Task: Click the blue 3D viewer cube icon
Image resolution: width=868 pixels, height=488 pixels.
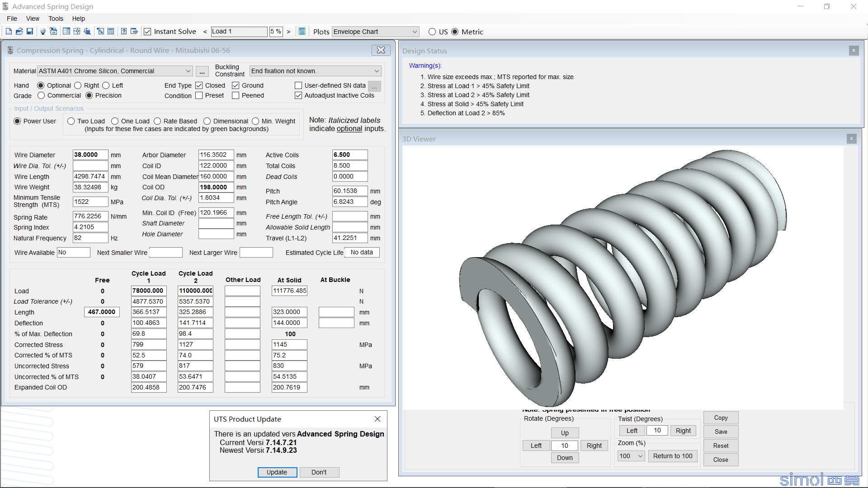Action: tap(87, 32)
